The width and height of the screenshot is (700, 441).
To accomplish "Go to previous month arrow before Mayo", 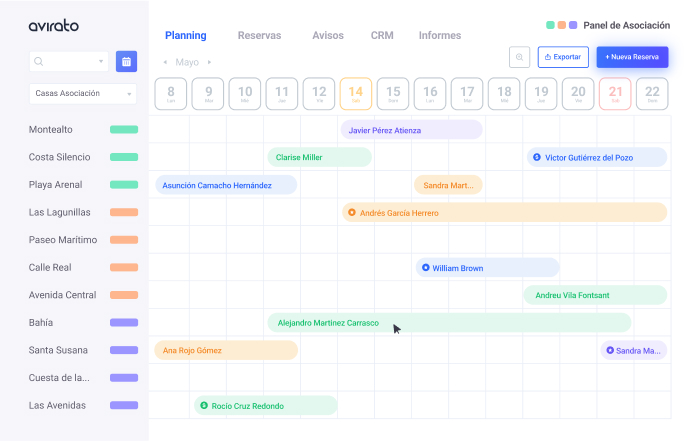I will 165,63.
